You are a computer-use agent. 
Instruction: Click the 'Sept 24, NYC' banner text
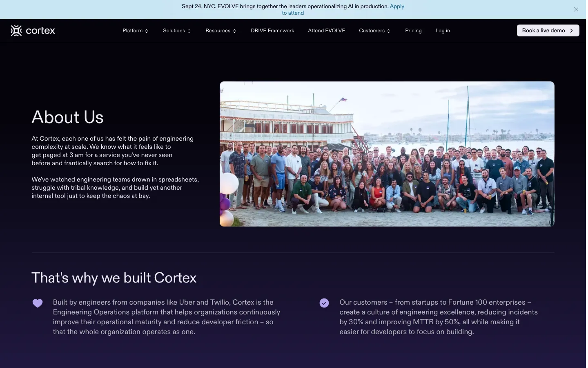click(x=285, y=7)
